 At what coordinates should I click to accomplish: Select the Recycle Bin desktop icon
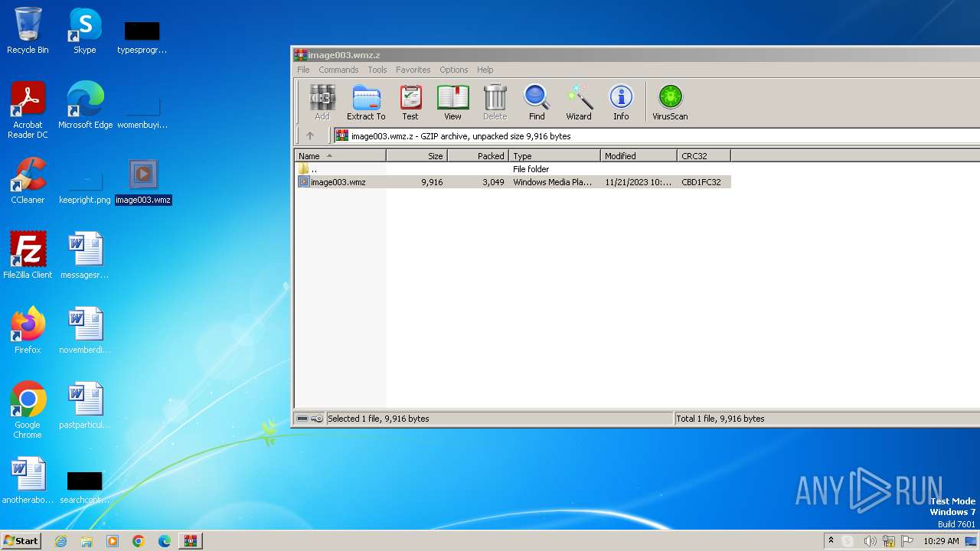coord(28,31)
